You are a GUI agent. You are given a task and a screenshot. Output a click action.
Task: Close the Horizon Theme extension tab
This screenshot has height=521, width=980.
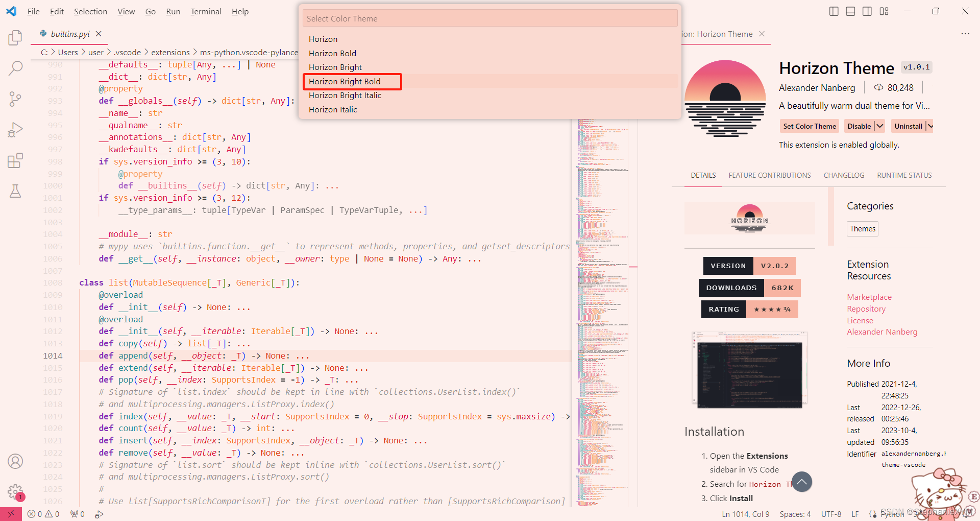[762, 34]
